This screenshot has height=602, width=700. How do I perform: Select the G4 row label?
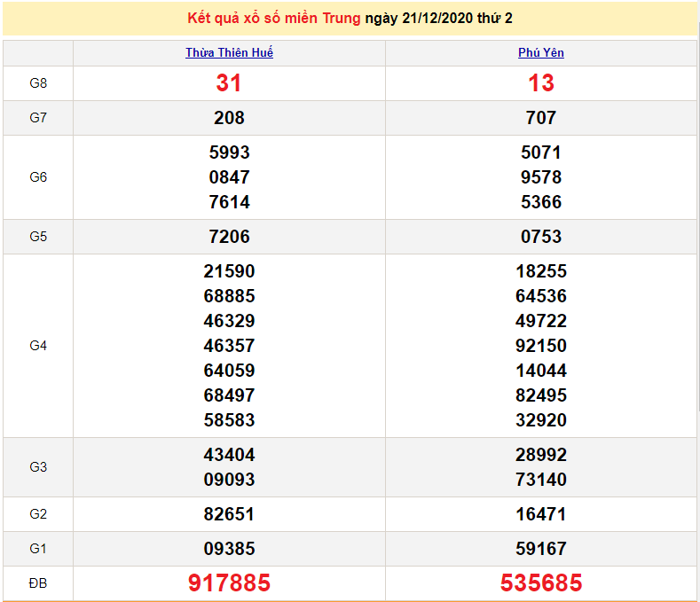coord(38,346)
